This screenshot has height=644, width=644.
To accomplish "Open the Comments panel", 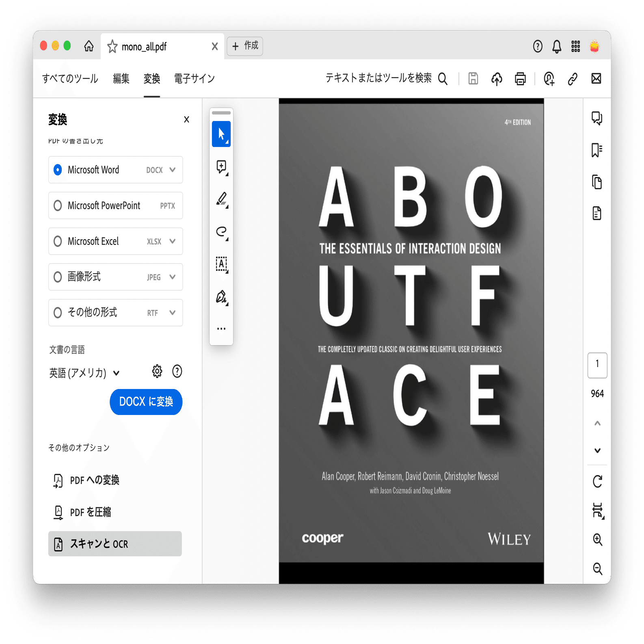I will [x=597, y=118].
